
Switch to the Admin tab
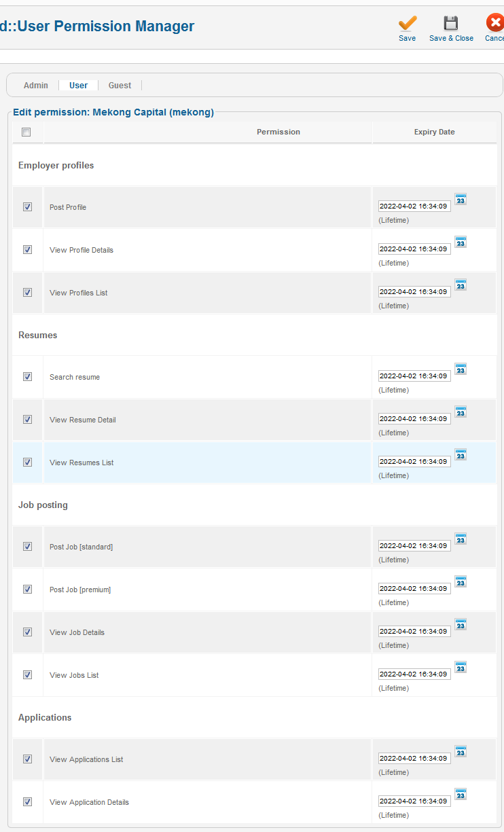(x=36, y=86)
